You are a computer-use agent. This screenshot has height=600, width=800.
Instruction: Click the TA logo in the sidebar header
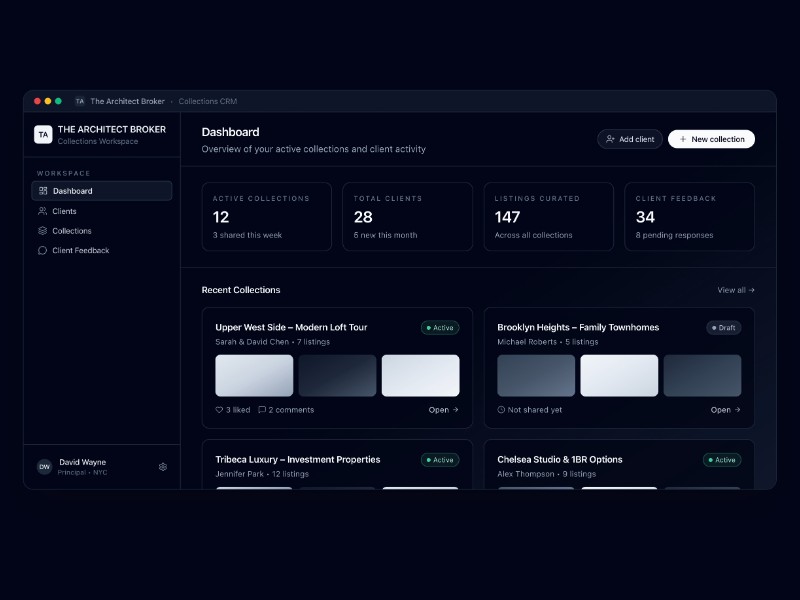pos(43,135)
